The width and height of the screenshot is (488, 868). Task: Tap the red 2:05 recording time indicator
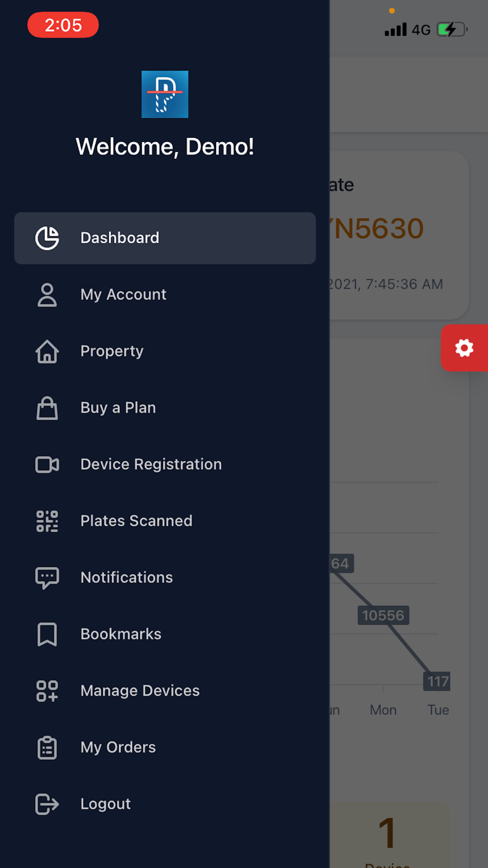point(63,25)
